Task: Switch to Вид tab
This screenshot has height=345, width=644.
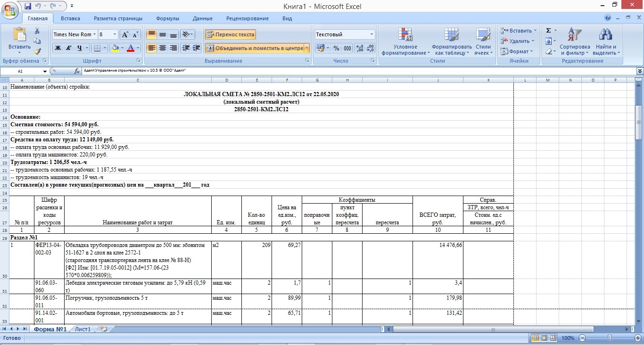Action: coord(287,18)
